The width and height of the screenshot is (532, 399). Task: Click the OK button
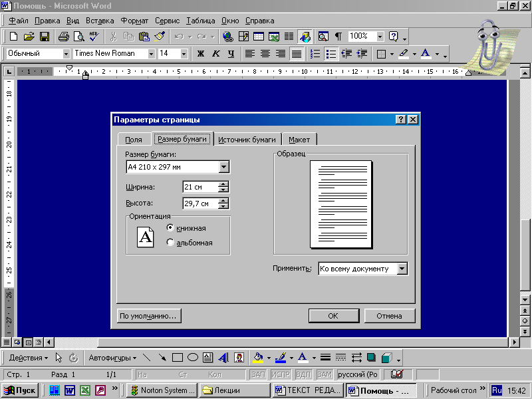334,316
